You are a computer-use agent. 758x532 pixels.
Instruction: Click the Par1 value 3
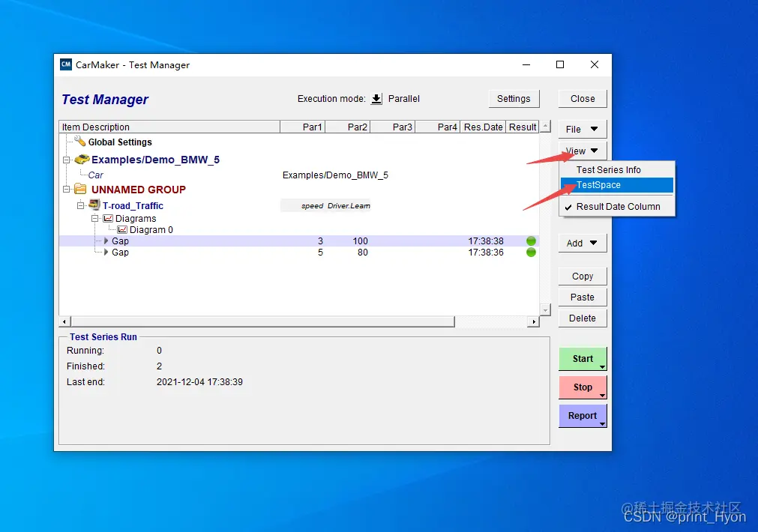(320, 241)
